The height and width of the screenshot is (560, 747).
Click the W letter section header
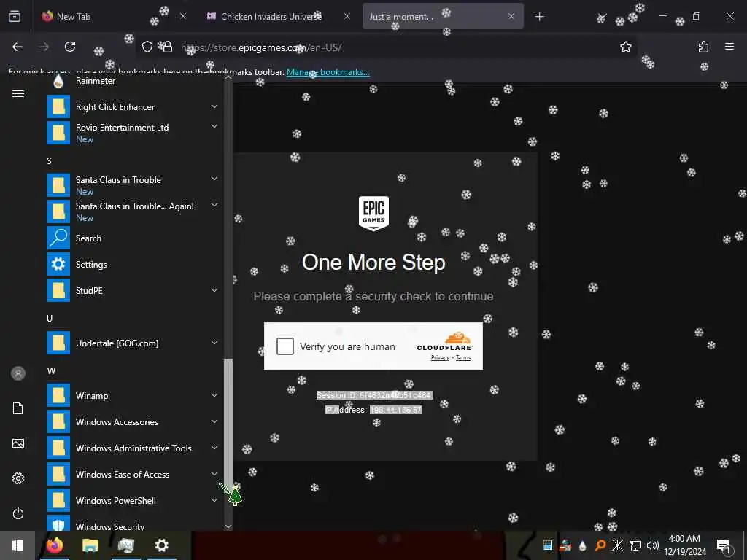tap(51, 371)
